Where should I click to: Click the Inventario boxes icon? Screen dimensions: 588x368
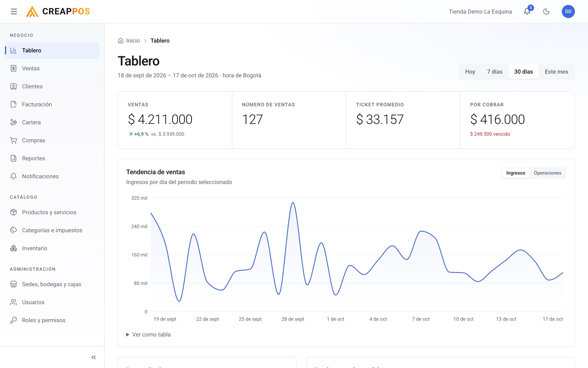click(14, 248)
